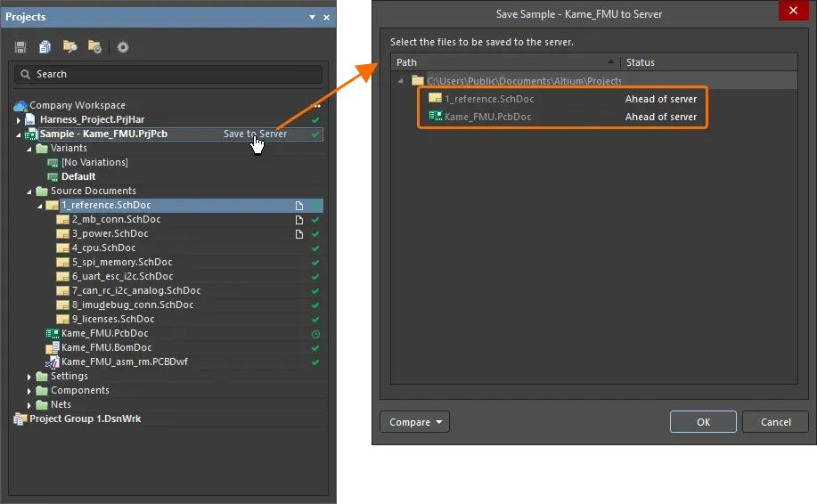The image size is (817, 504).
Task: Expand Harness_Project.PrjHar node
Action: click(18, 120)
